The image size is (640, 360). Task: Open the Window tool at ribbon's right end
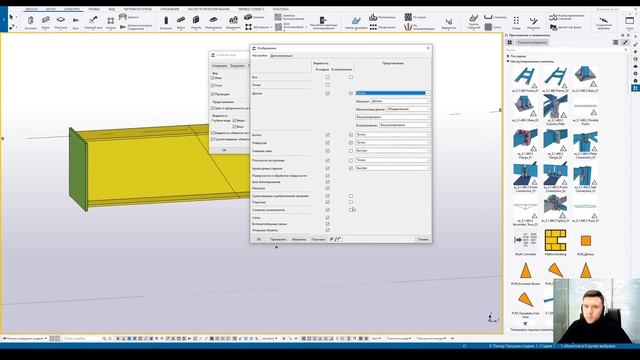pos(629,22)
